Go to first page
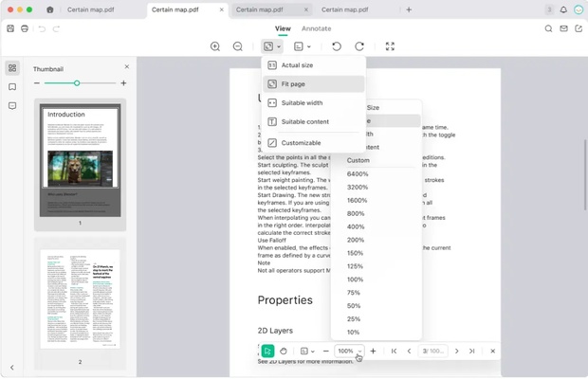This screenshot has width=588, height=379. click(394, 351)
